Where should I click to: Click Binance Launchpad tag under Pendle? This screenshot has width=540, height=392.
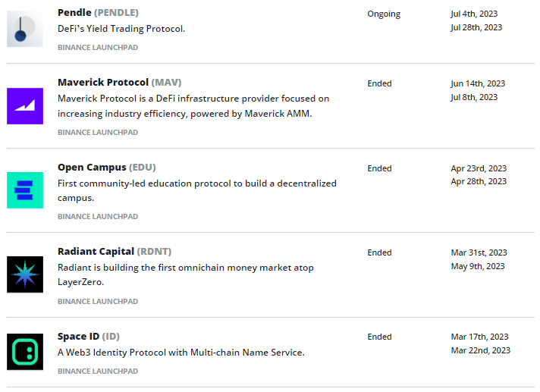tap(98, 47)
